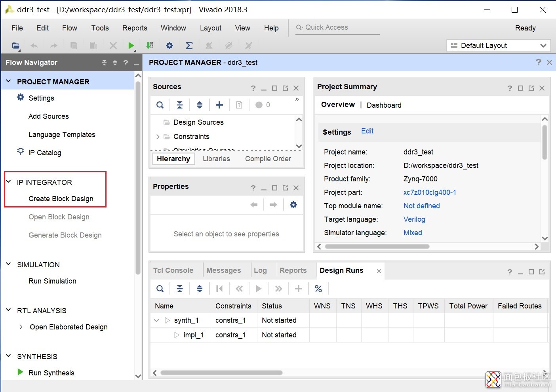Screen dimensions: 556x392
Task: Switch to Dashboard in Project Summary
Action: (384, 105)
